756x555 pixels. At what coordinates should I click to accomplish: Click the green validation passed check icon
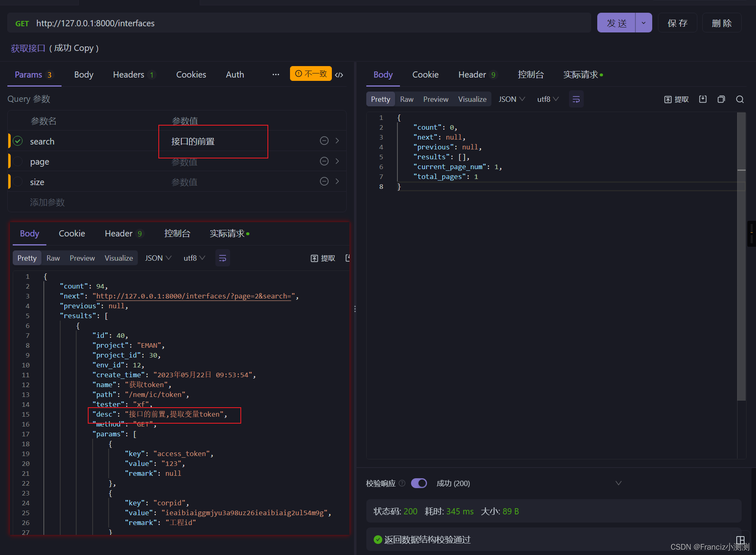[378, 539]
